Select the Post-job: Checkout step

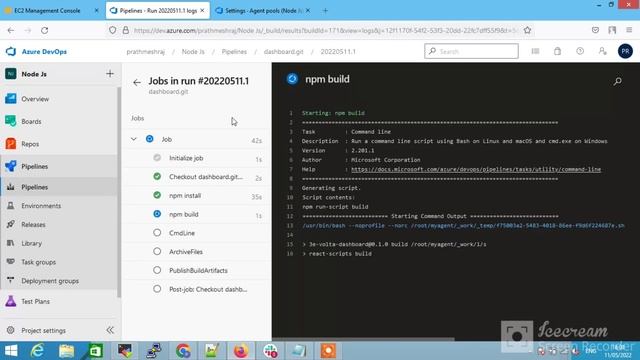(x=197, y=289)
